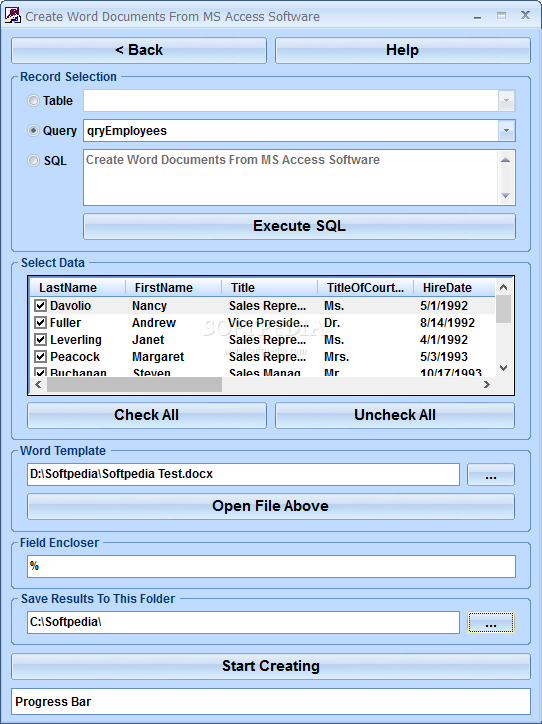Click the application icon in title bar
542x724 pixels.
[x=12, y=16]
